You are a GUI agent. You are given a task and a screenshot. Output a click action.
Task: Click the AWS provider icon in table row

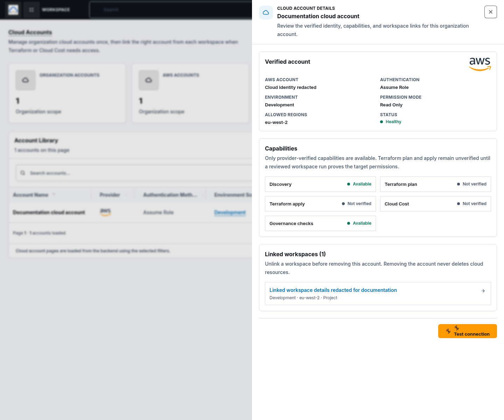(x=105, y=212)
